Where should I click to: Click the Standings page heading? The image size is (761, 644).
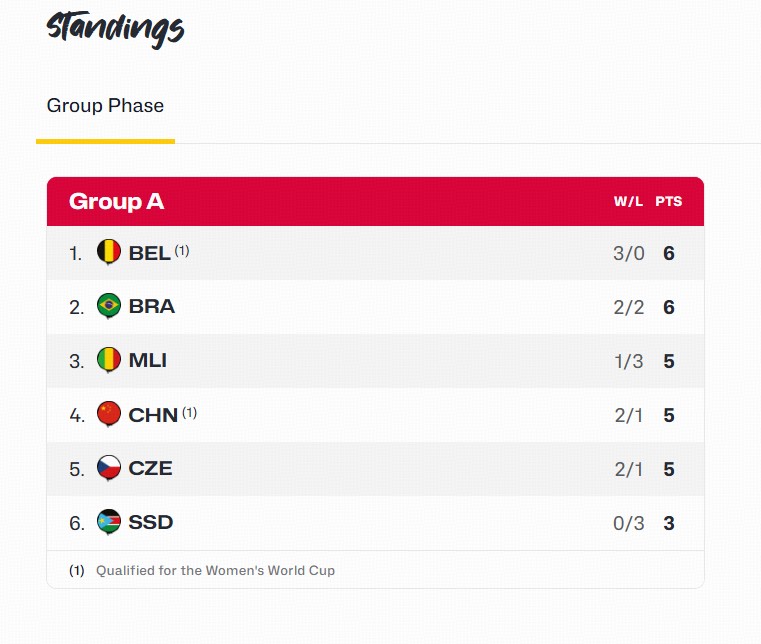coord(115,27)
